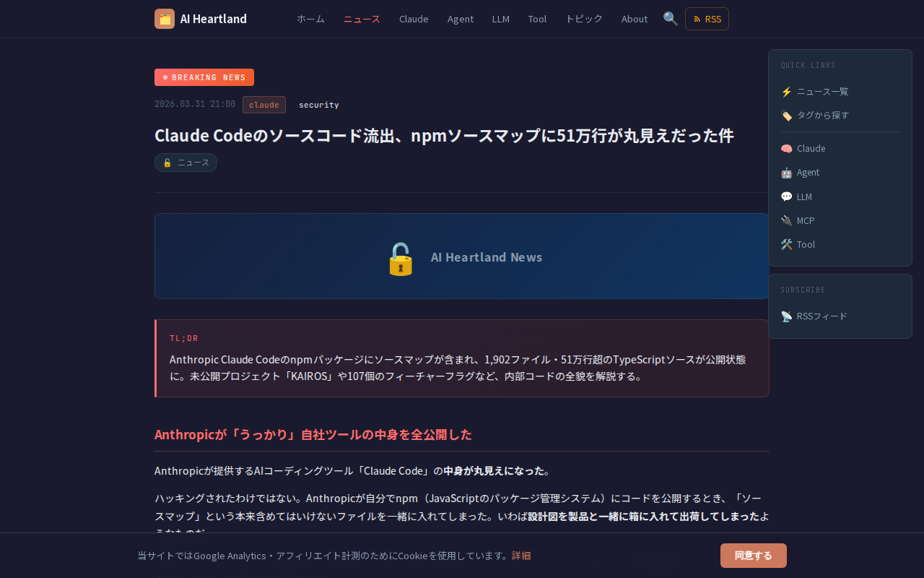
Task: Click tools icon beside Tool quick link
Action: tap(787, 244)
